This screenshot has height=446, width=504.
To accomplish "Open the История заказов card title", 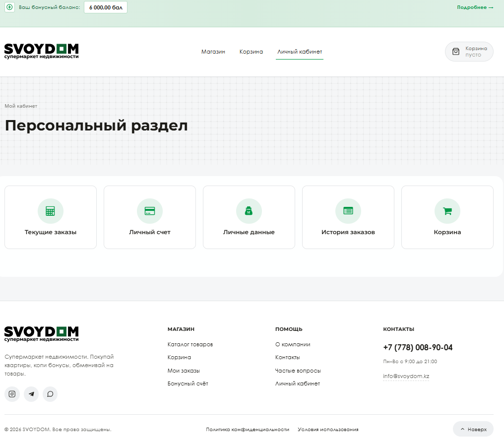I will click(348, 232).
